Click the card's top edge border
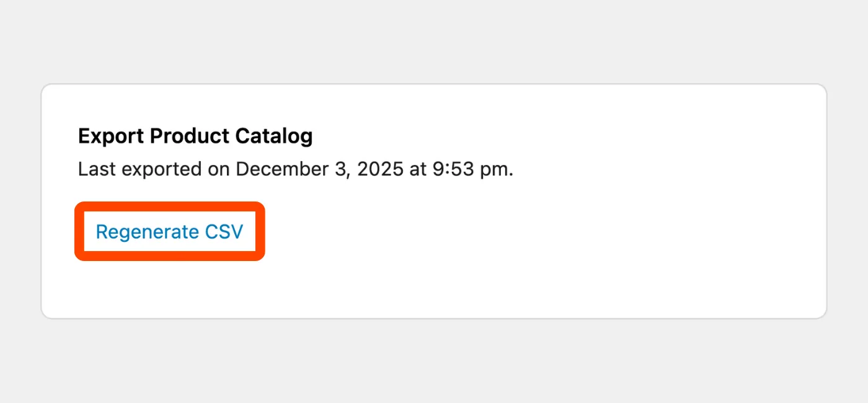Image resolution: width=868 pixels, height=403 pixels. pyautogui.click(x=434, y=86)
